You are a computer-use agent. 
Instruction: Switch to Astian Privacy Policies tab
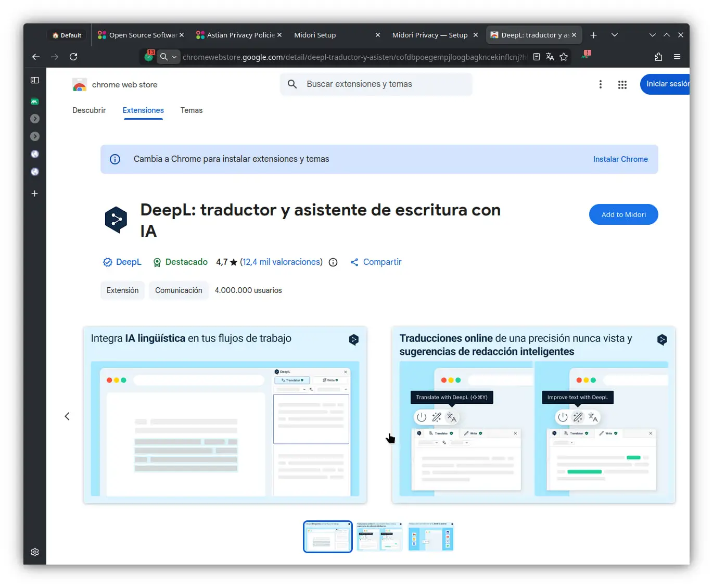pos(235,35)
